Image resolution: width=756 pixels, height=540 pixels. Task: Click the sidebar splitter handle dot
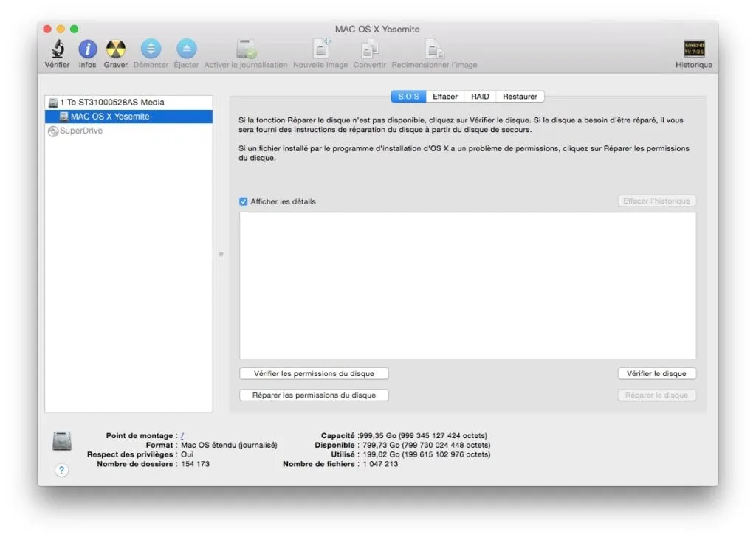pyautogui.click(x=221, y=254)
